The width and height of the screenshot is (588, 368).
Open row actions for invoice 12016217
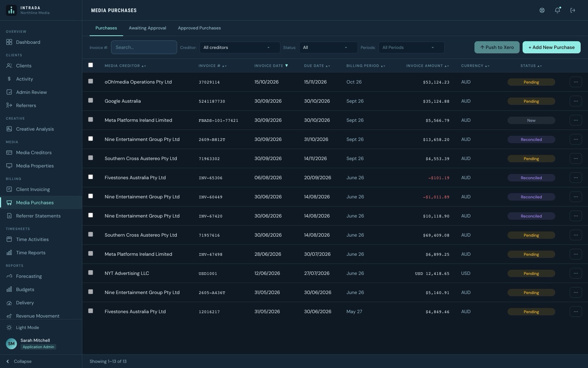[576, 312]
